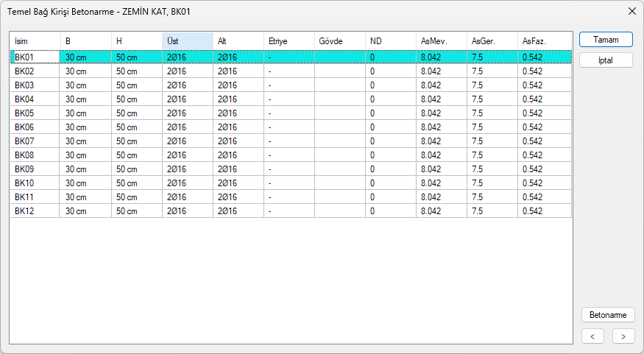Viewport: 644px width, 354px height.
Task: Click the AsGer. 7.5 cell of BK02
Action: tap(492, 71)
